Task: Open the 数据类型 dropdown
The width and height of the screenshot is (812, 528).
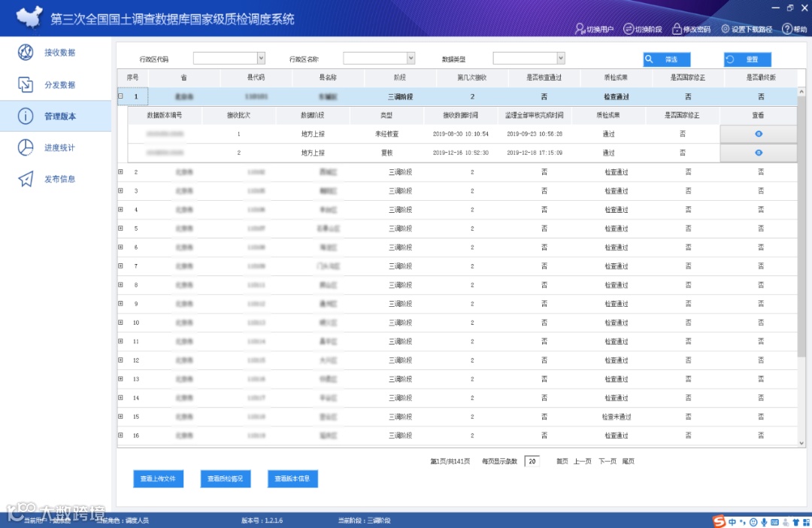Action: pyautogui.click(x=560, y=58)
